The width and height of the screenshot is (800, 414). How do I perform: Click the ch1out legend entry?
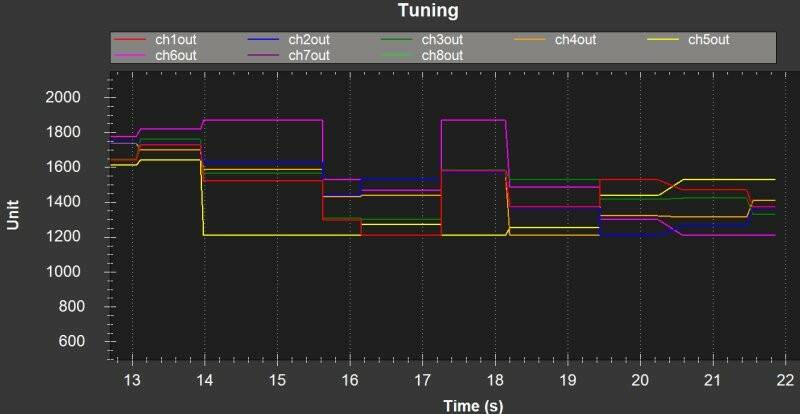pyautogui.click(x=155, y=39)
